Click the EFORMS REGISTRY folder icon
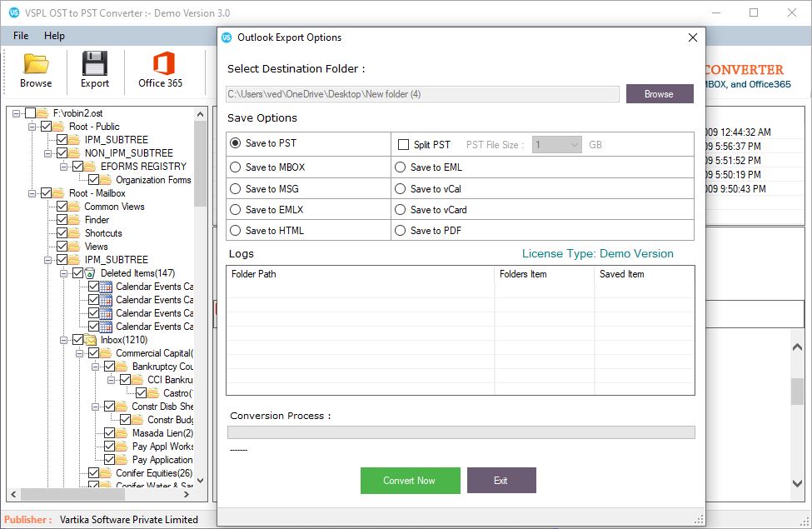This screenshot has height=529, width=812. click(x=90, y=167)
